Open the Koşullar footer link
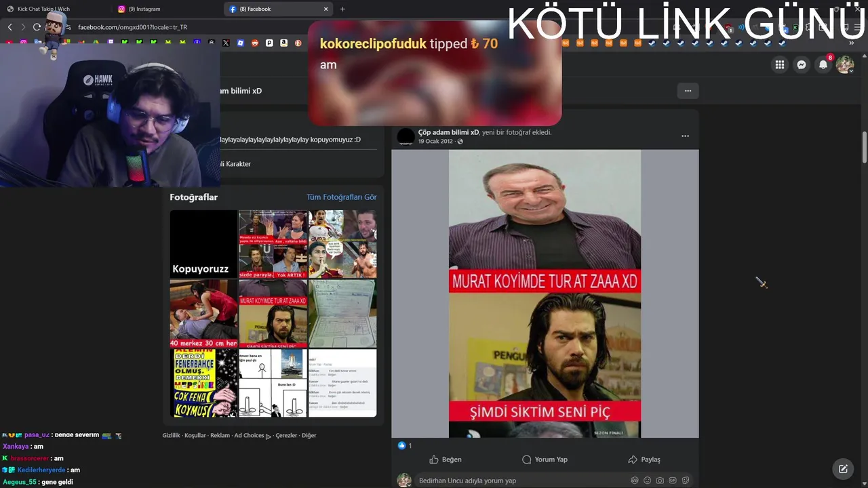This screenshot has width=868, height=488. point(195,436)
